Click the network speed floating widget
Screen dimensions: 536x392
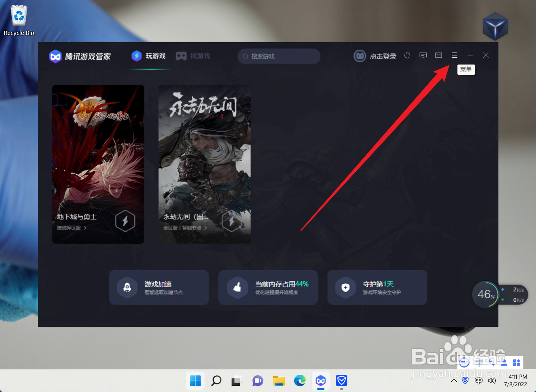pos(513,294)
